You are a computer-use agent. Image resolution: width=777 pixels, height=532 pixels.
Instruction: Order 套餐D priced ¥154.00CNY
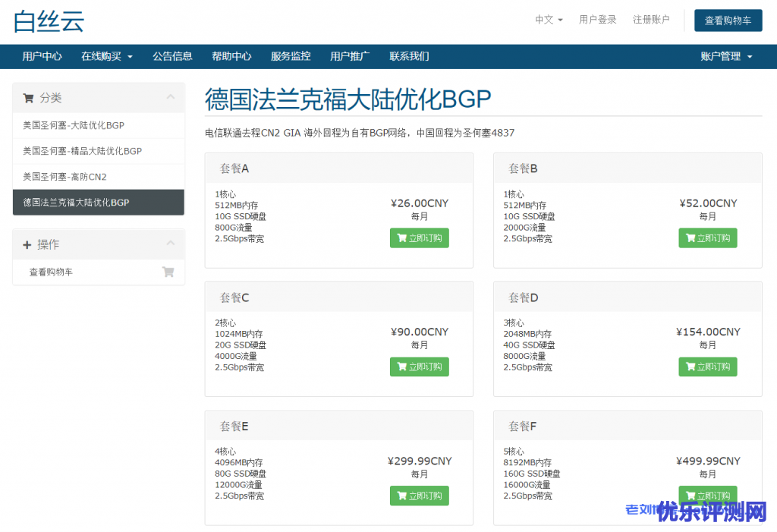707,367
